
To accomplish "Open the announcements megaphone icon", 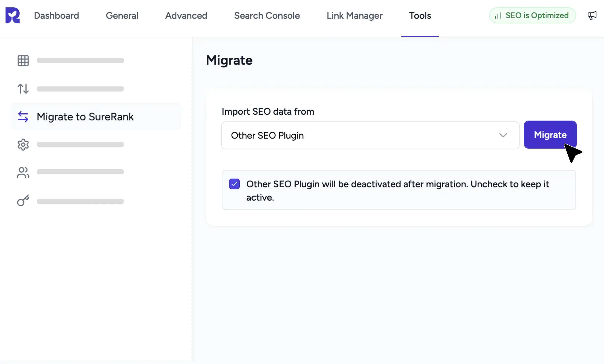I will 592,16.
